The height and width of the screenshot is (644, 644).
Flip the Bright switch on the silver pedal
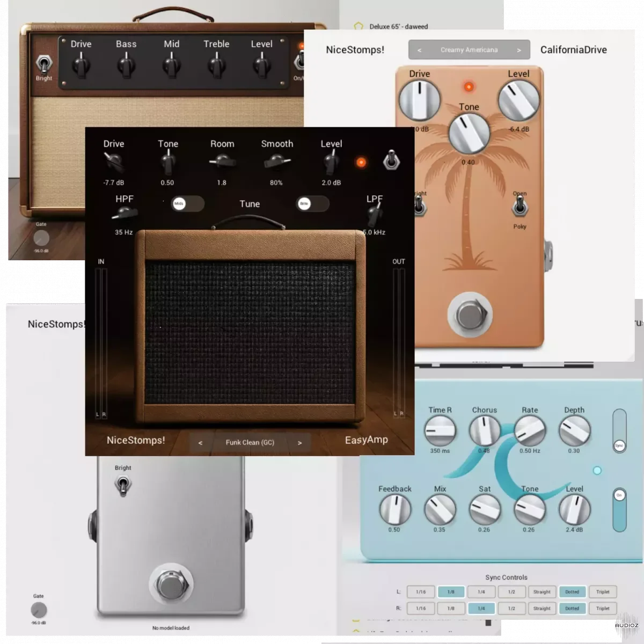click(x=123, y=485)
